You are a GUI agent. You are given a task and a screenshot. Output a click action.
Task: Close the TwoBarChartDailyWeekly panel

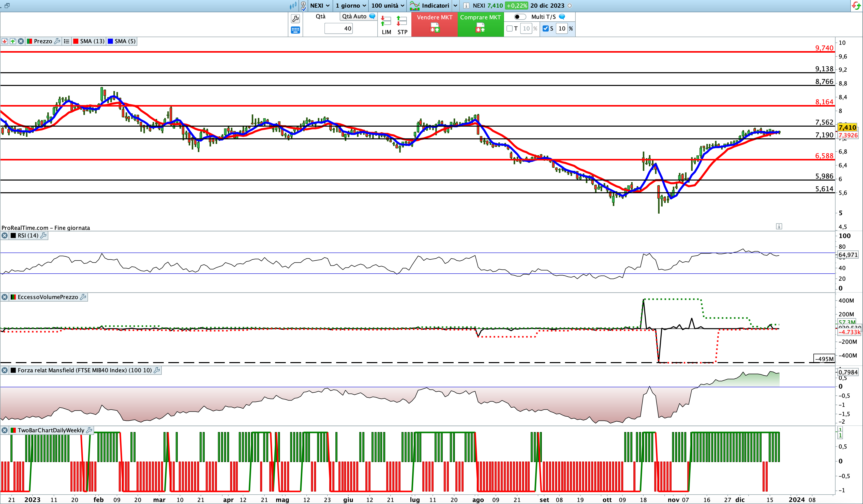point(5,430)
